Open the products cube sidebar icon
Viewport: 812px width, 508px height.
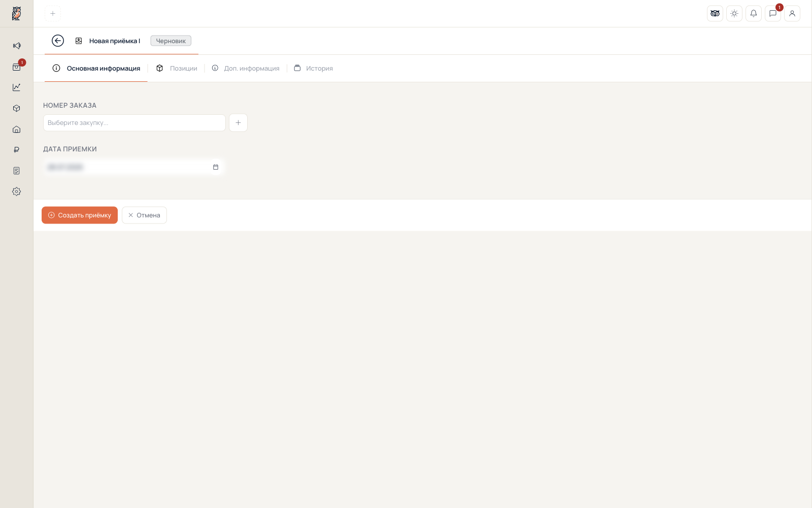coord(17,108)
